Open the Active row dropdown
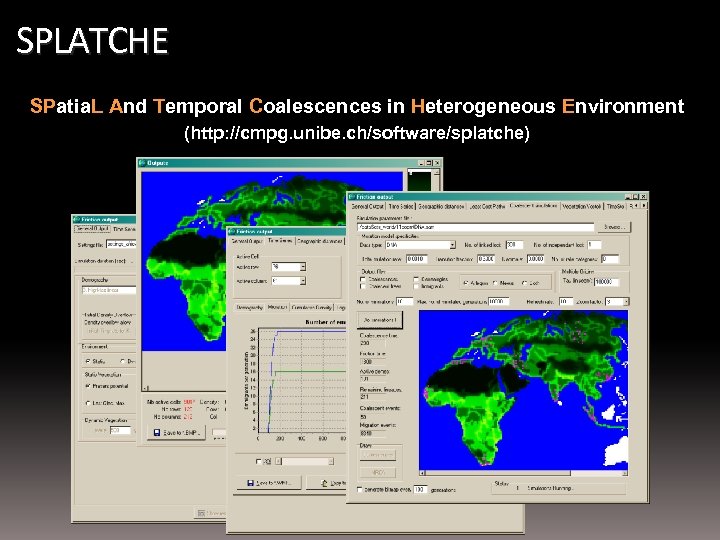Viewport: 720px width, 540px height. click(303, 267)
